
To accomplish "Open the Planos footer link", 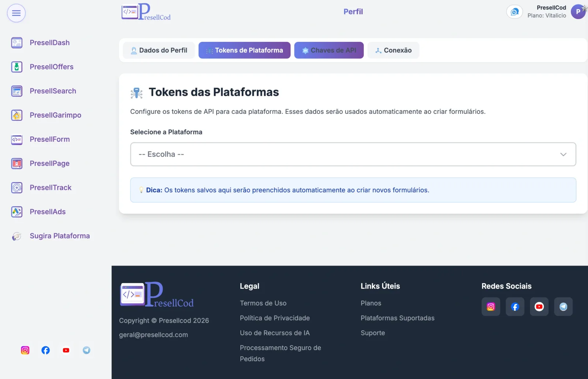I will tap(371, 303).
